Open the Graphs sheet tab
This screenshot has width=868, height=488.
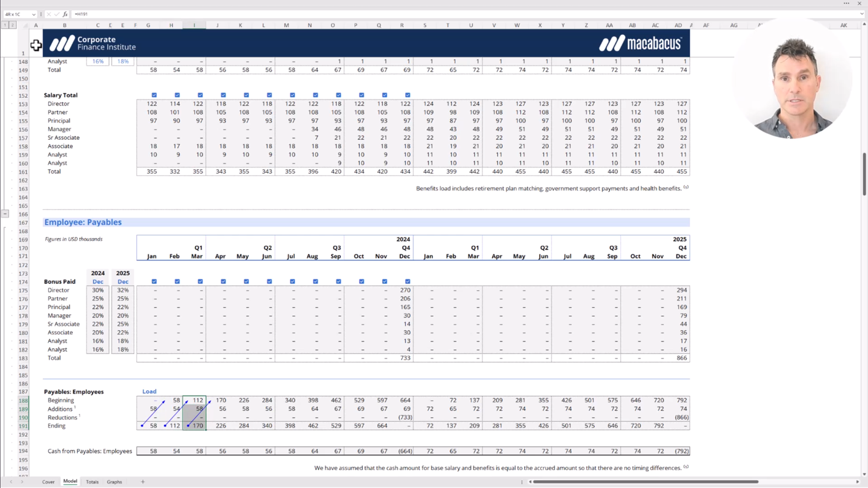click(x=114, y=482)
